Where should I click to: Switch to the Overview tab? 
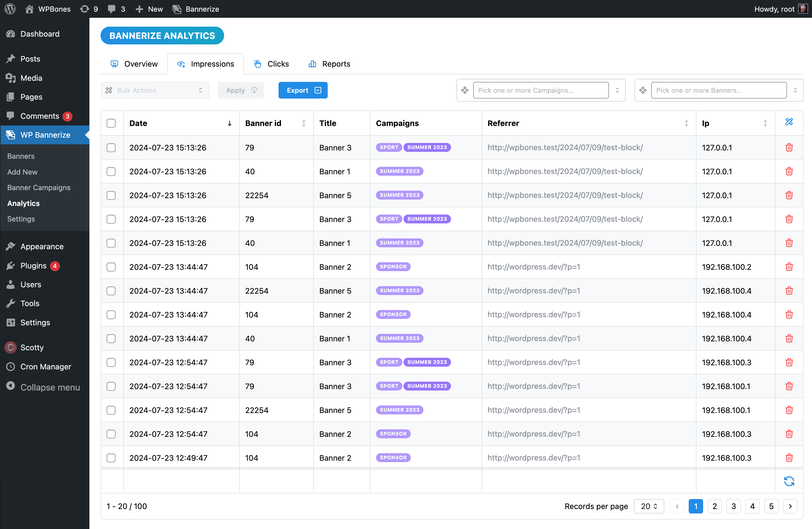[x=134, y=64]
